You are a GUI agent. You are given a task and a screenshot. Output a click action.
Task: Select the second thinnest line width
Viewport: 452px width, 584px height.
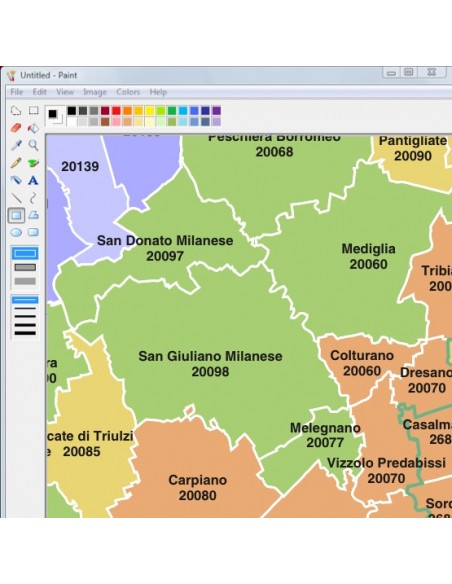pyautogui.click(x=25, y=309)
